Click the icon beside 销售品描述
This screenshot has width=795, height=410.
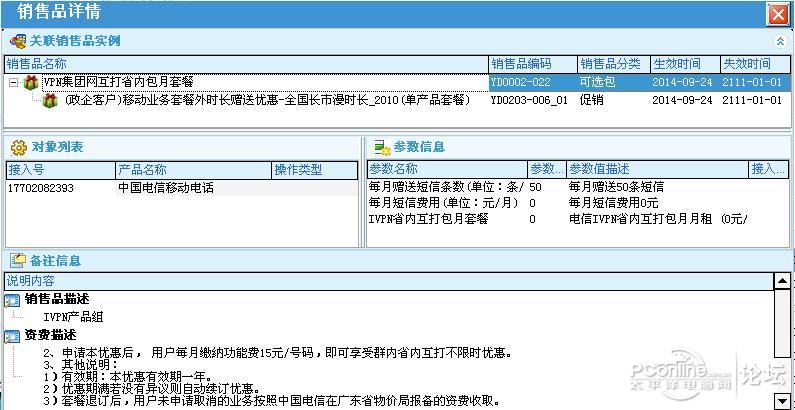tap(12, 300)
